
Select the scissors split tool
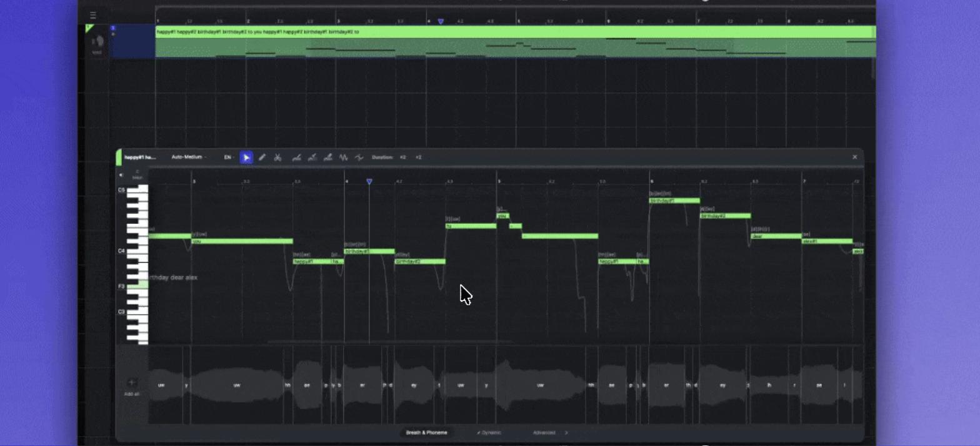pos(277,158)
